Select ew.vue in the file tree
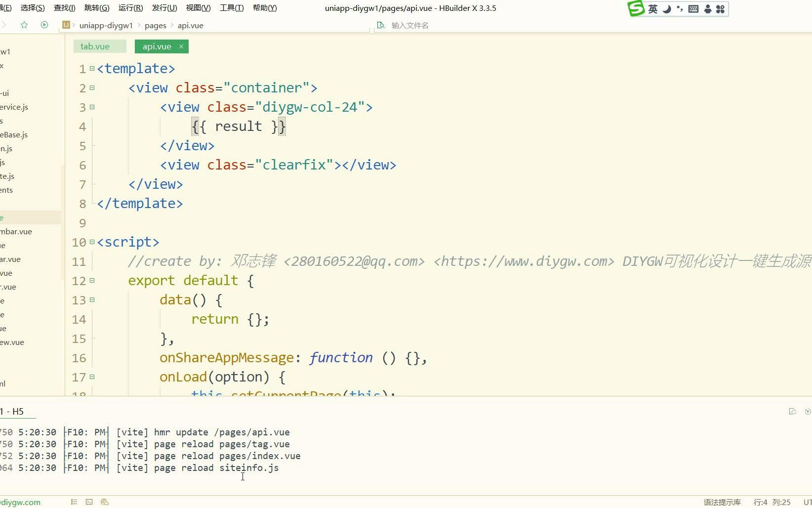 click(12, 342)
